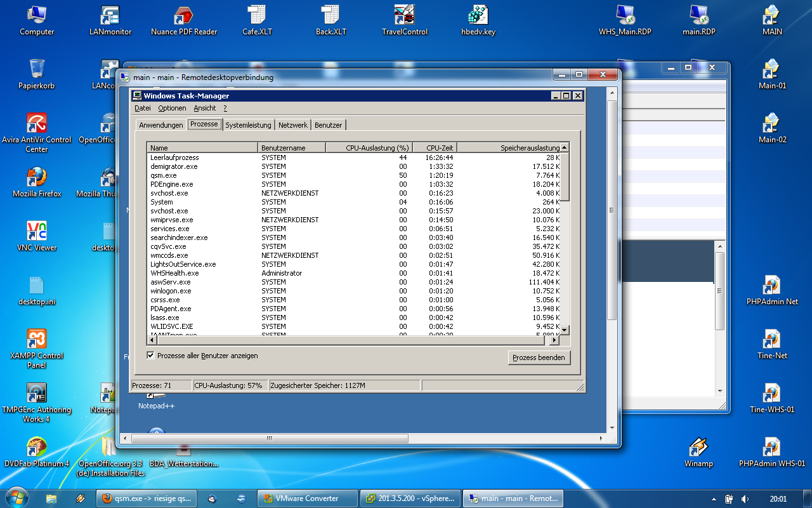This screenshot has width=812, height=508.
Task: Launch Avira AntiVir Control Center
Action: click(37, 133)
